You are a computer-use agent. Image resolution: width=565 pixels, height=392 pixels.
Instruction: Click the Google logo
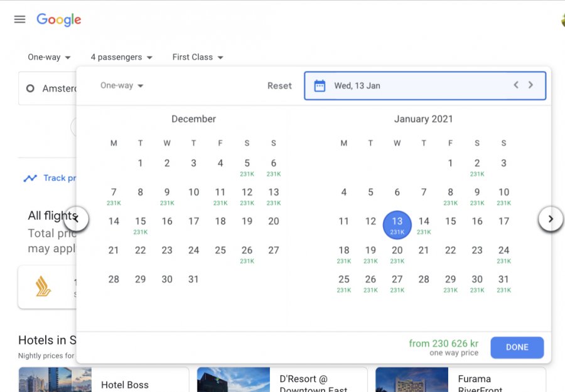coord(59,19)
